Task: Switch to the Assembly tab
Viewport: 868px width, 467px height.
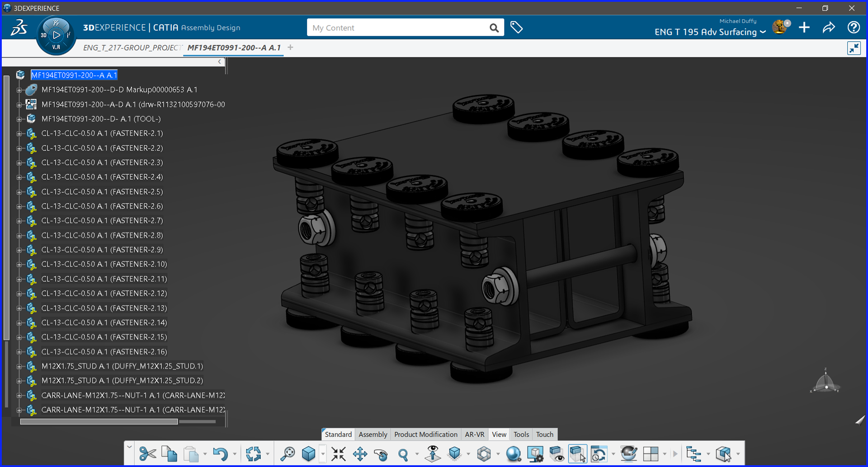Action: coord(373,434)
